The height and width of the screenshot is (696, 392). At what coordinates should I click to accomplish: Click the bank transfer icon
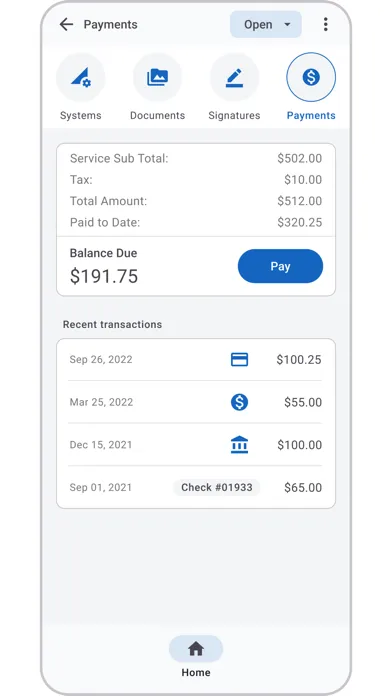(239, 445)
